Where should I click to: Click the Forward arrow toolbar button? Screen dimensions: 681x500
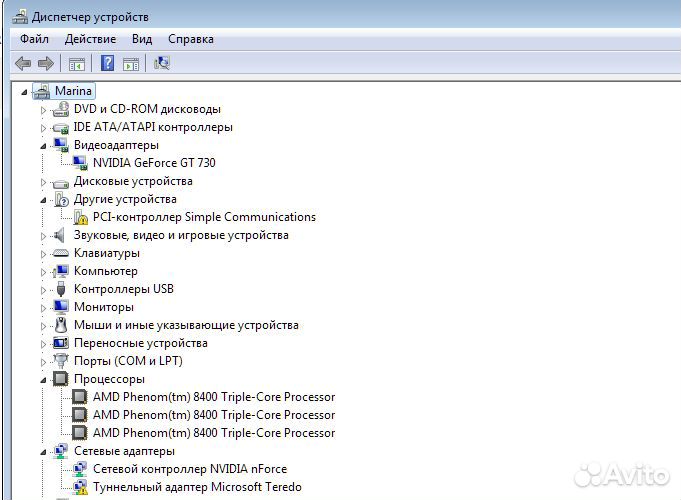click(x=46, y=63)
